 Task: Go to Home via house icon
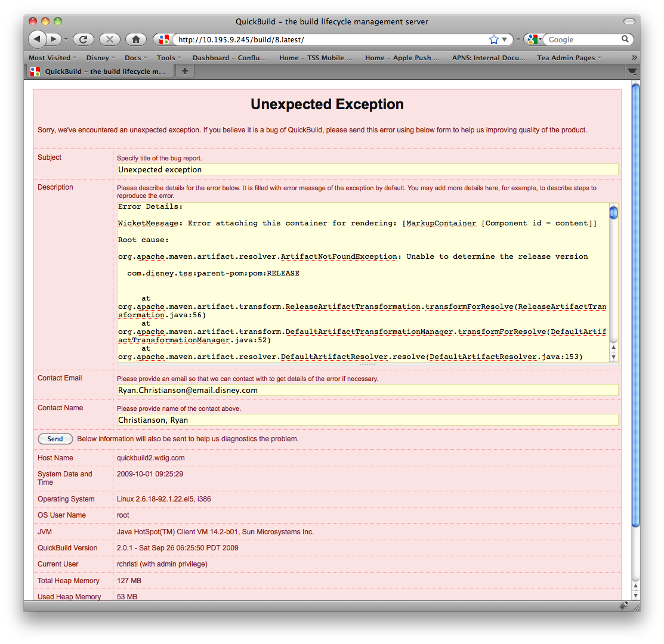point(136,39)
